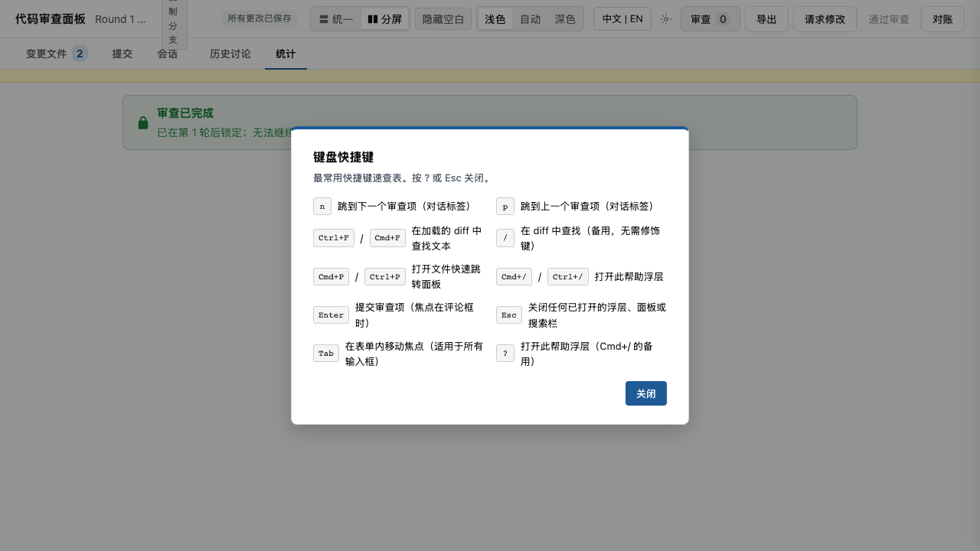Click the p shortcut key badge
Image resolution: width=980 pixels, height=551 pixels.
tap(505, 207)
